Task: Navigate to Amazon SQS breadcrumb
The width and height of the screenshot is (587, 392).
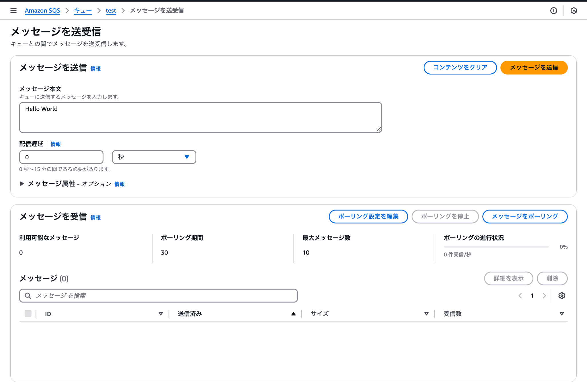Action: pyautogui.click(x=42, y=11)
